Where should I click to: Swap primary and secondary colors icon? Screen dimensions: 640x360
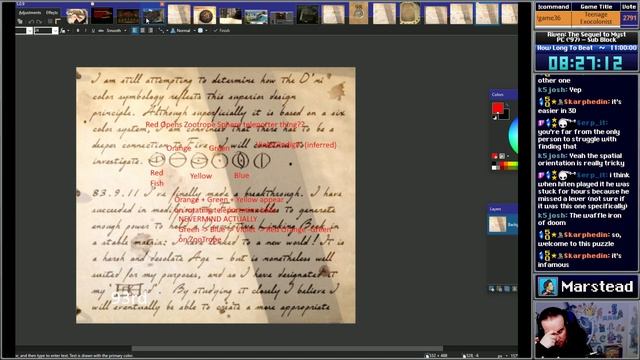507,105
